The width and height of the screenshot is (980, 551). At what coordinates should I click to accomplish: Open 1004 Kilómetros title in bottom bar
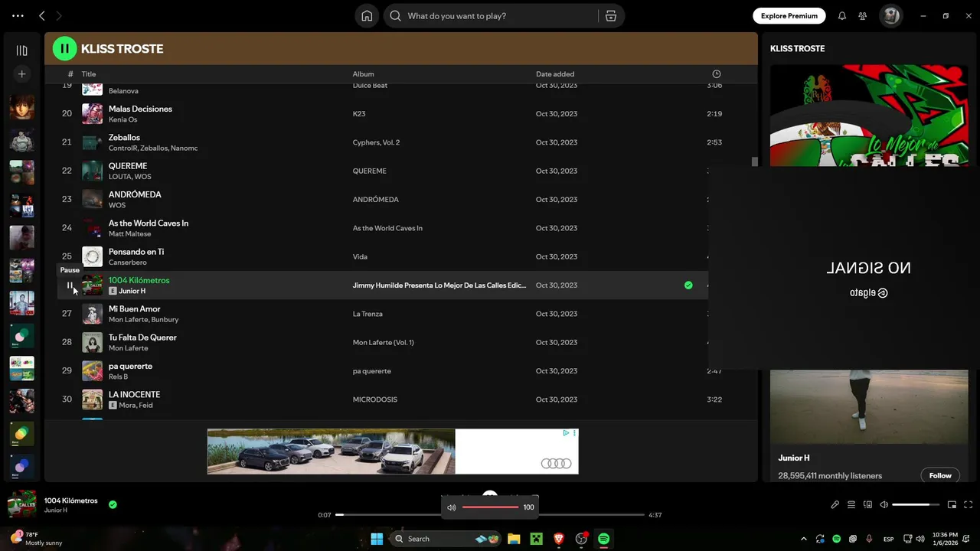click(x=71, y=500)
